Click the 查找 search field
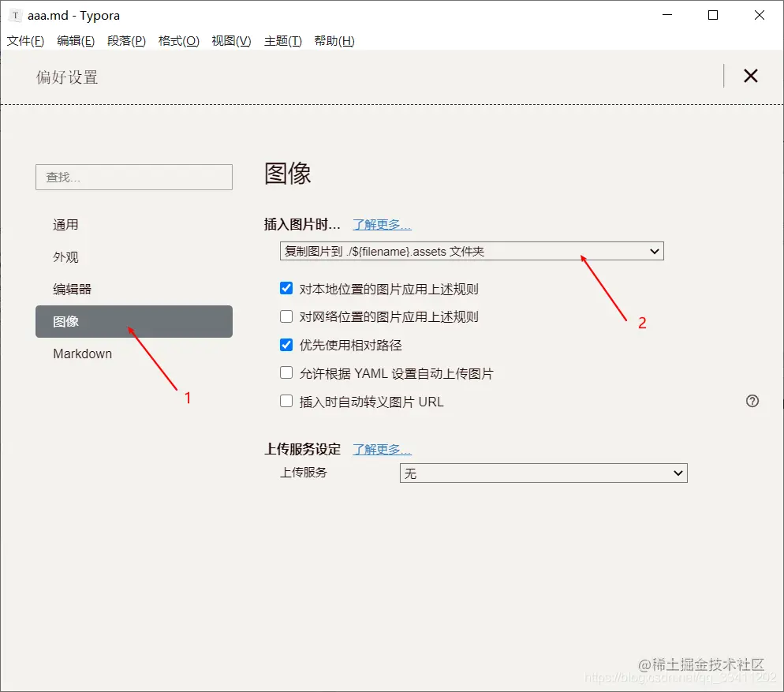This screenshot has width=784, height=692. coord(133,177)
